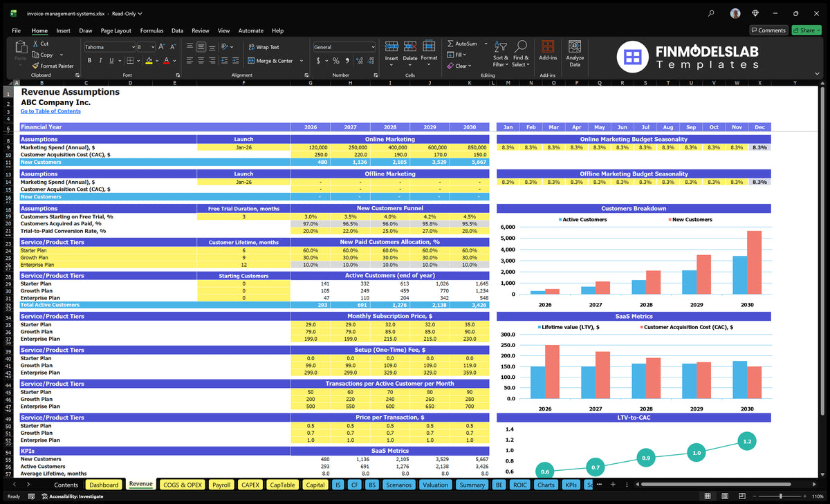Image resolution: width=830 pixels, height=504 pixels.
Task: Apply the Borders icon
Action: tap(131, 61)
